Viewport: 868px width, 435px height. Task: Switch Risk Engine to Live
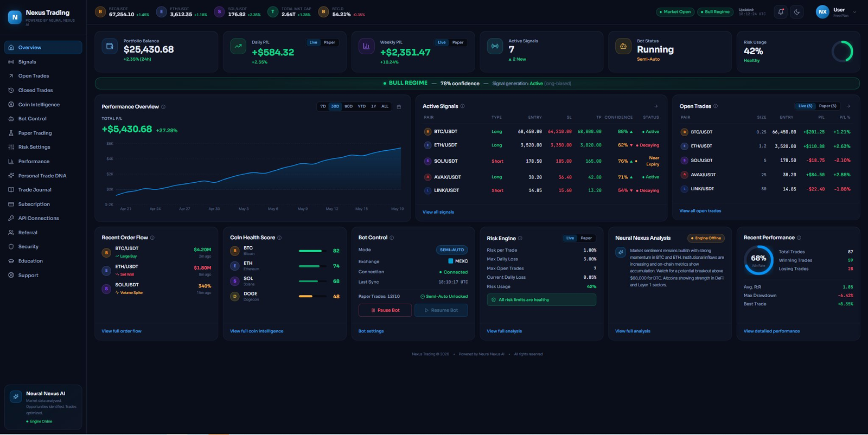point(570,238)
